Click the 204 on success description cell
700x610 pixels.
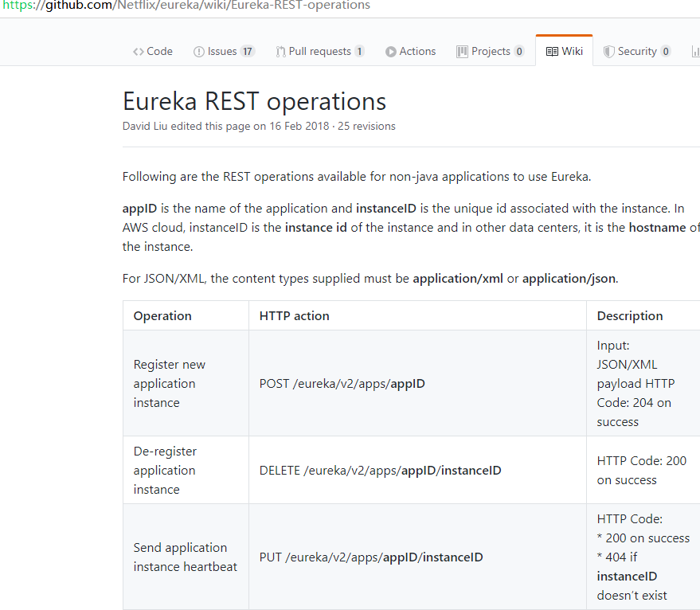[x=643, y=384]
